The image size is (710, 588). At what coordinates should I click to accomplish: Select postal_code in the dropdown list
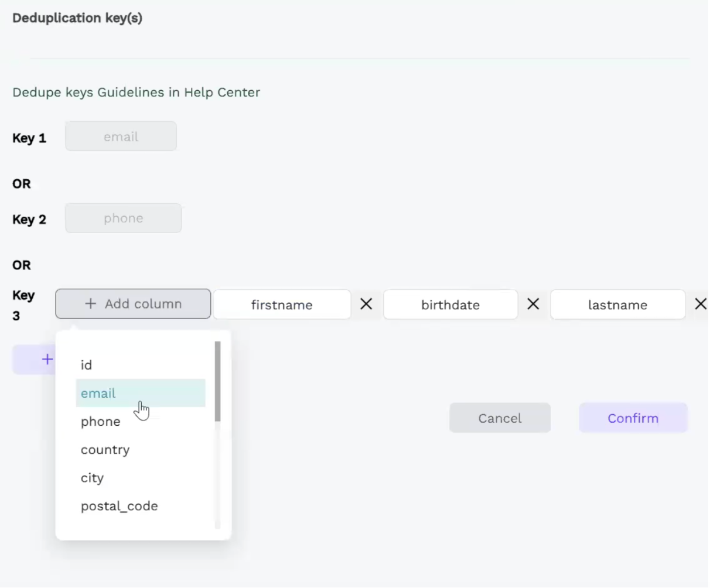point(120,506)
